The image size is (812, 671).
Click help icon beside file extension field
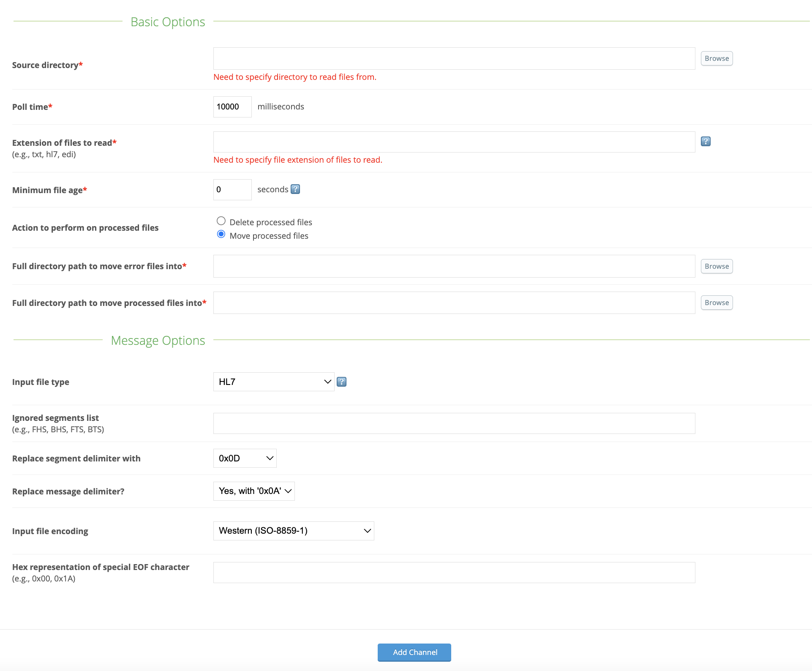706,142
